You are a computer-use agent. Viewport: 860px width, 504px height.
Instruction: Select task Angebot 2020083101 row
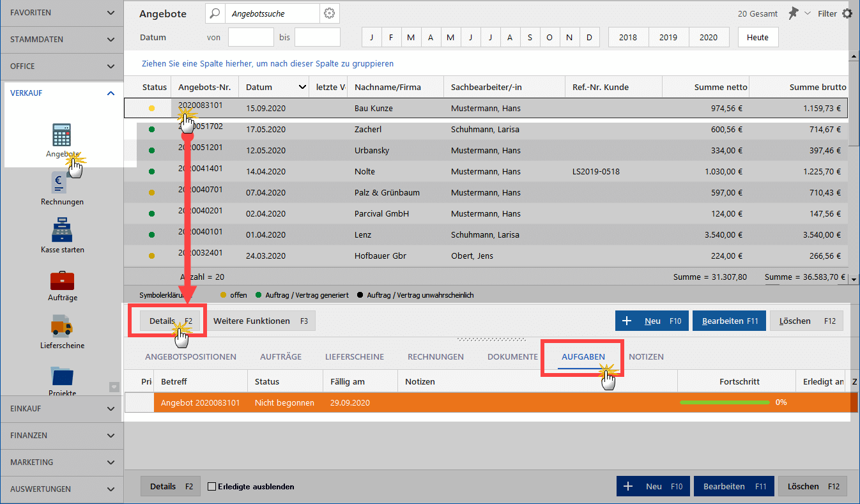(x=491, y=402)
